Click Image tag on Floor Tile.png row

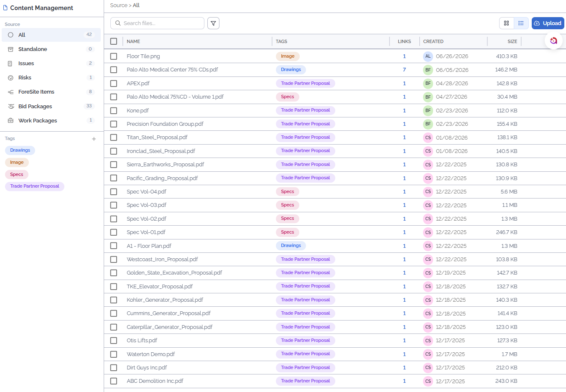pyautogui.click(x=288, y=56)
